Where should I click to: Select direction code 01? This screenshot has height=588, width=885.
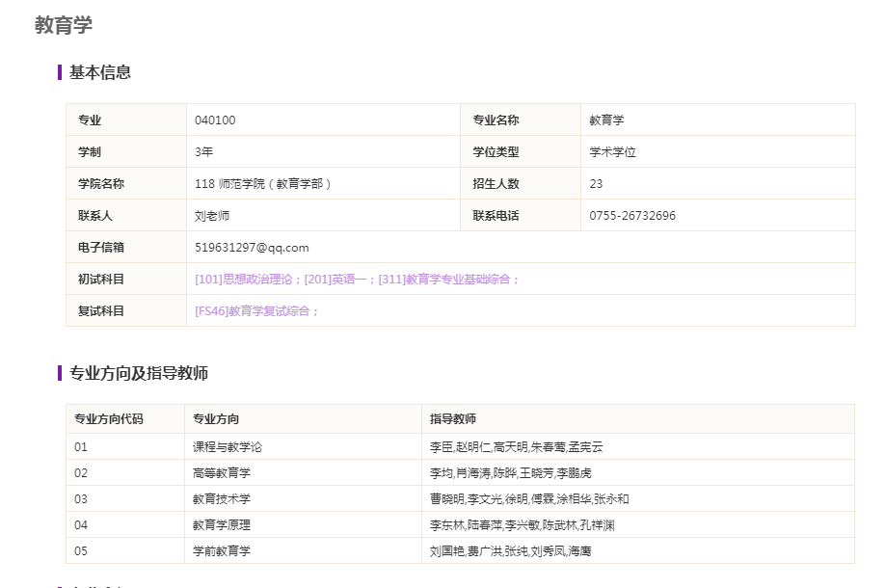click(81, 447)
